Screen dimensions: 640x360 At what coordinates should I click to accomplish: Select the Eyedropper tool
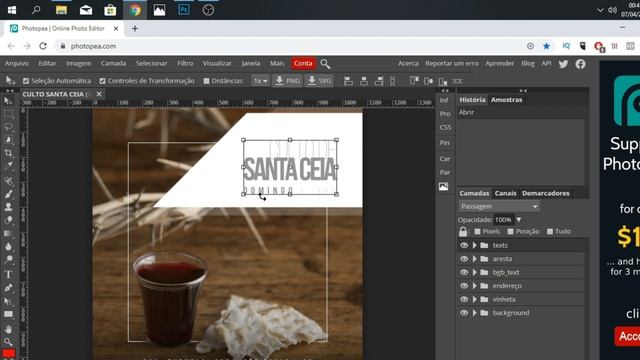coord(8,166)
